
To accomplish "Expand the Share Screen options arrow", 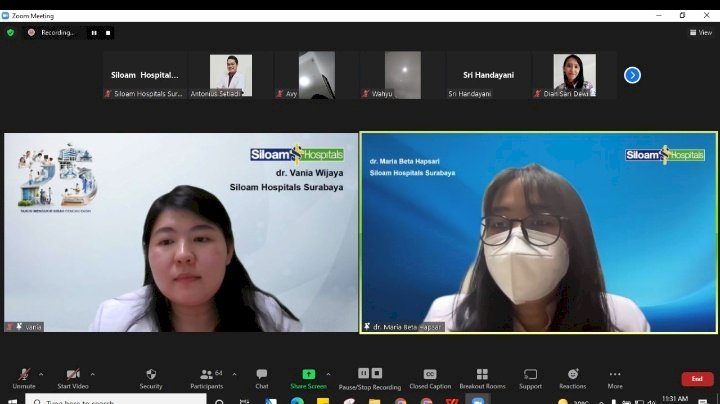I will [328, 375].
